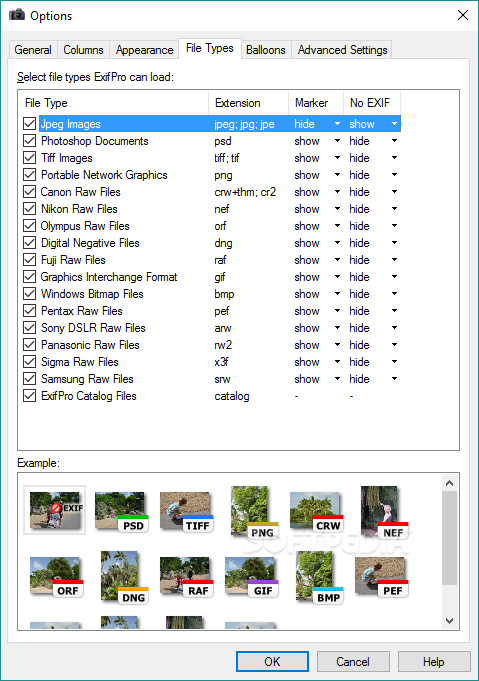
Task: Click the camera icon in the title bar
Action: (x=17, y=15)
